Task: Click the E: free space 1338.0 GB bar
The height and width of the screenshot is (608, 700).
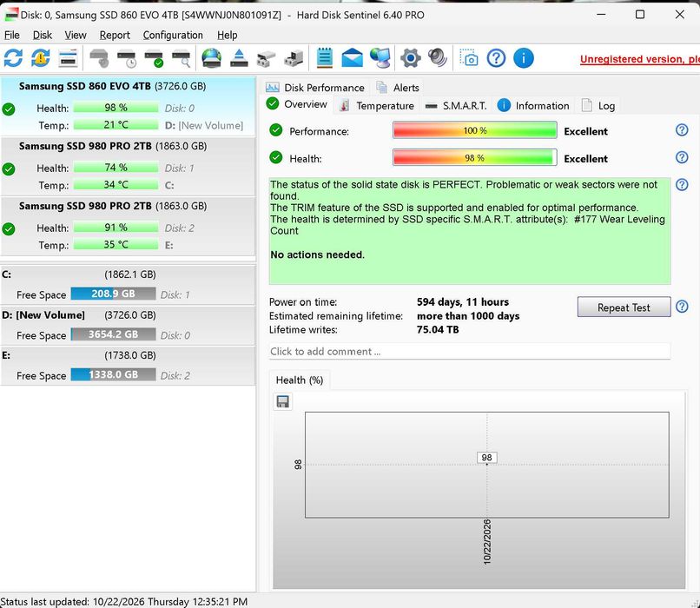Action: (114, 374)
